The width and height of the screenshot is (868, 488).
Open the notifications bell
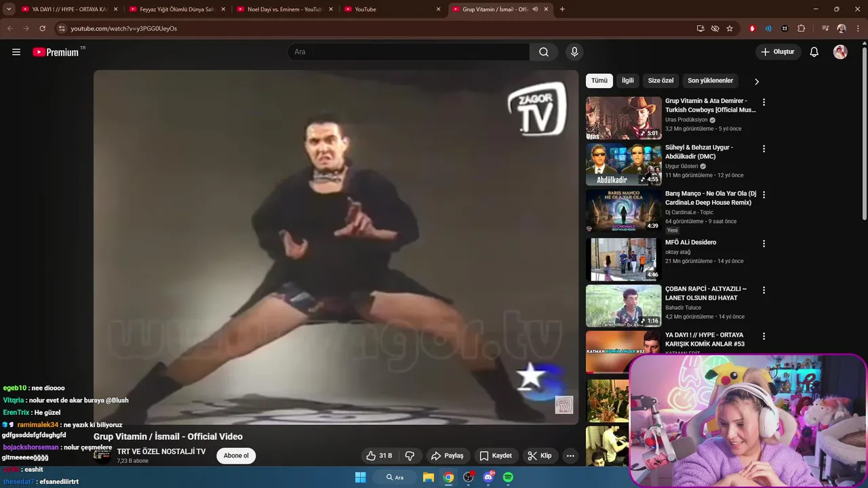[x=814, y=52]
